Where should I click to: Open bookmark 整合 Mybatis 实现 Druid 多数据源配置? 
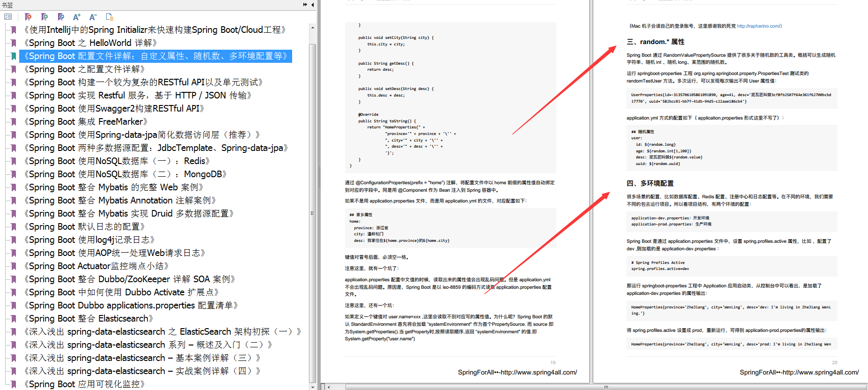click(129, 214)
